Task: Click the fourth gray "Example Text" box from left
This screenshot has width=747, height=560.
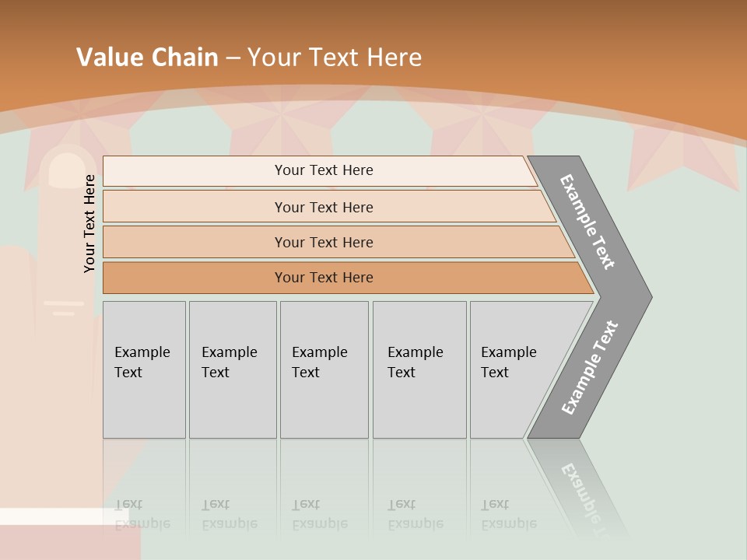Action: click(x=419, y=369)
